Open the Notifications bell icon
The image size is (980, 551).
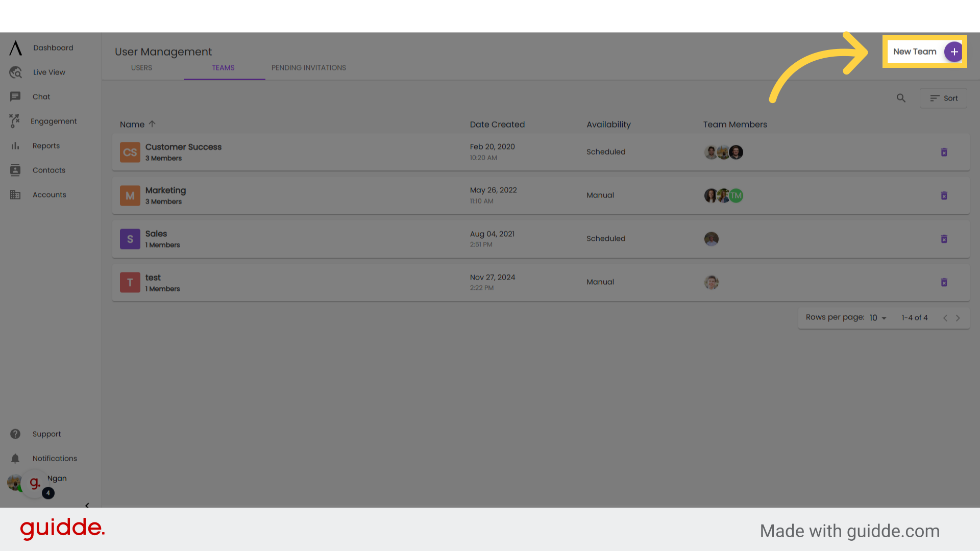click(x=15, y=458)
